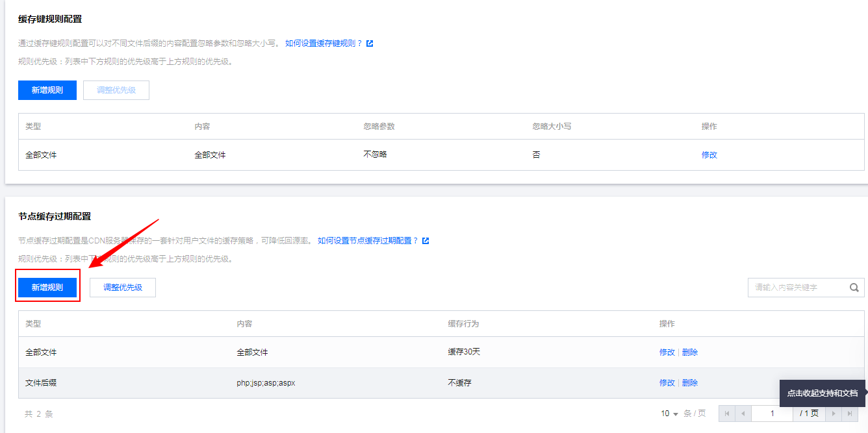Click 删除 for the 文件后缀 rule
This screenshot has width=868, height=433.
[x=689, y=382]
